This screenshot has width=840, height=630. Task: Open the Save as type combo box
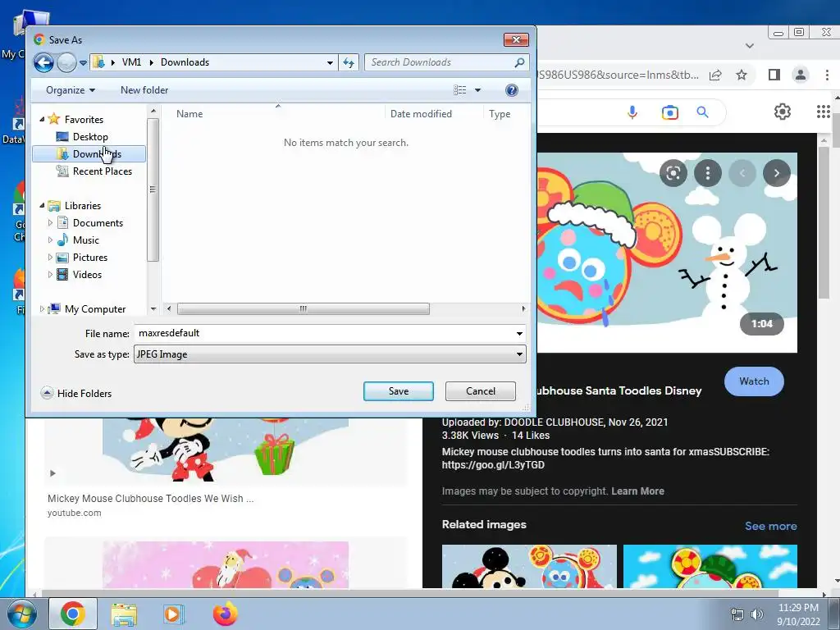tap(330, 354)
